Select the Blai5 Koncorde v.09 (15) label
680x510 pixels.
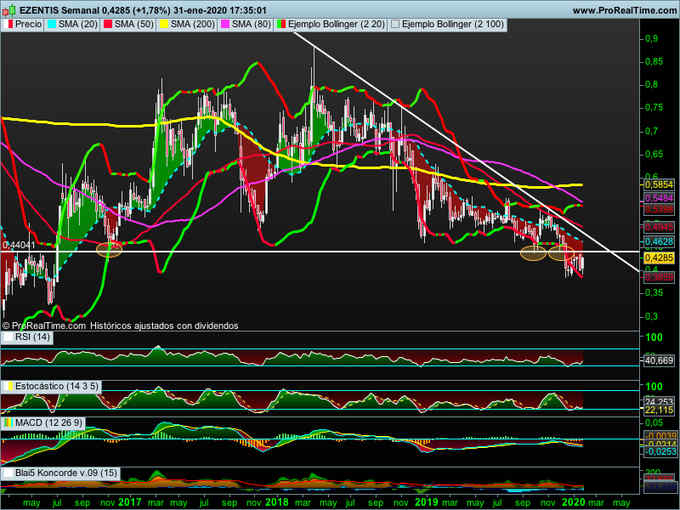66,473
